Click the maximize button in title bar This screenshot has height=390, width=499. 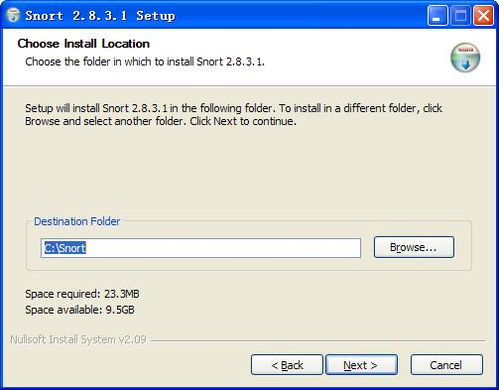[x=460, y=16]
